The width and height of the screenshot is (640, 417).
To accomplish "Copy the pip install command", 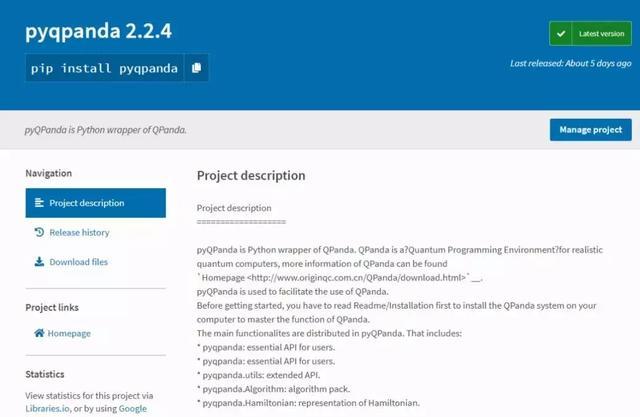I will point(196,68).
